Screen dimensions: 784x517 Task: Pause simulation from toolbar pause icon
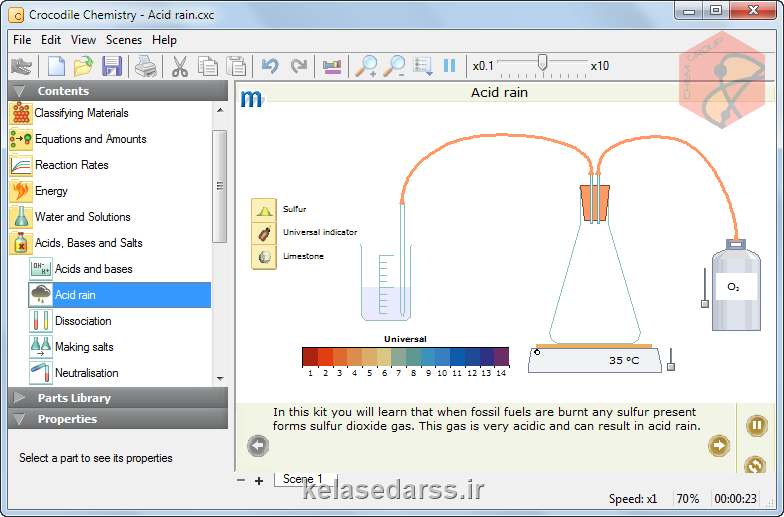tap(450, 66)
